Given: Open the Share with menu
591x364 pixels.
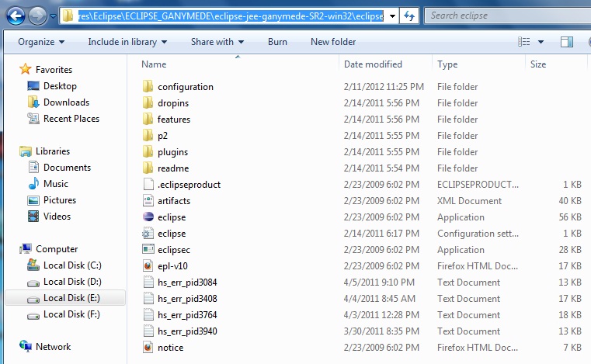Looking at the screenshot, I should pos(217,42).
